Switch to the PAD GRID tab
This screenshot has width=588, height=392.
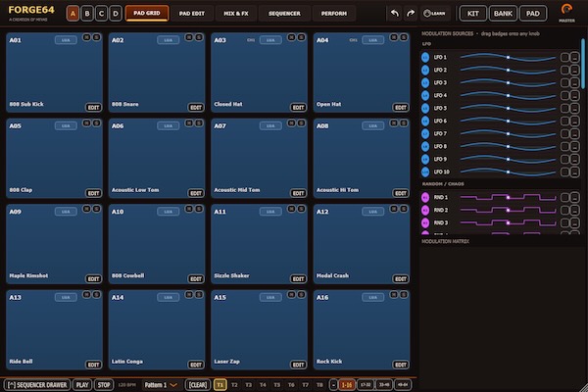[x=147, y=13]
